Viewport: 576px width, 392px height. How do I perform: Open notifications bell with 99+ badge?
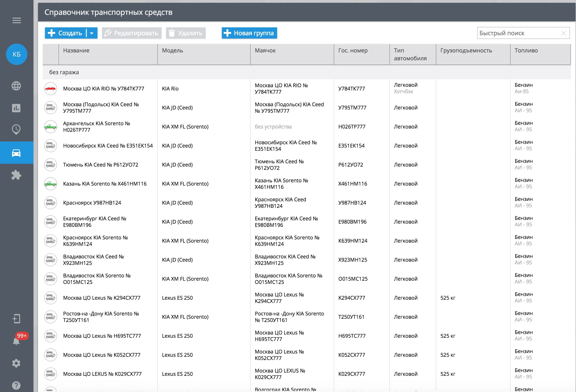tap(16, 341)
